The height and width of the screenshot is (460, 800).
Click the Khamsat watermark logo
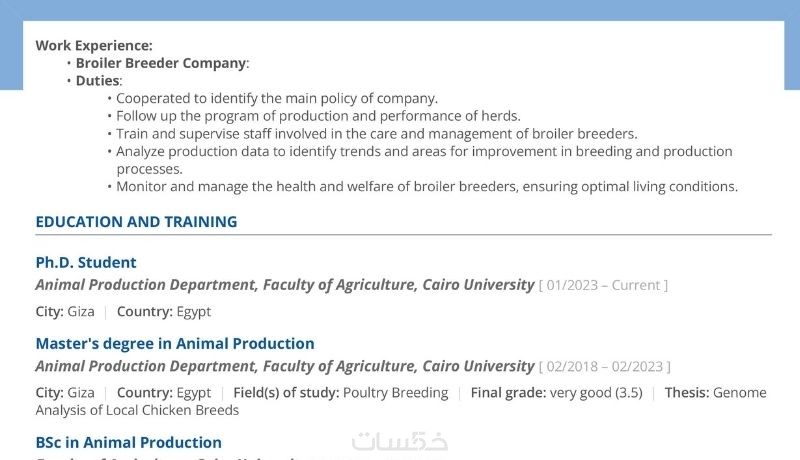click(399, 441)
